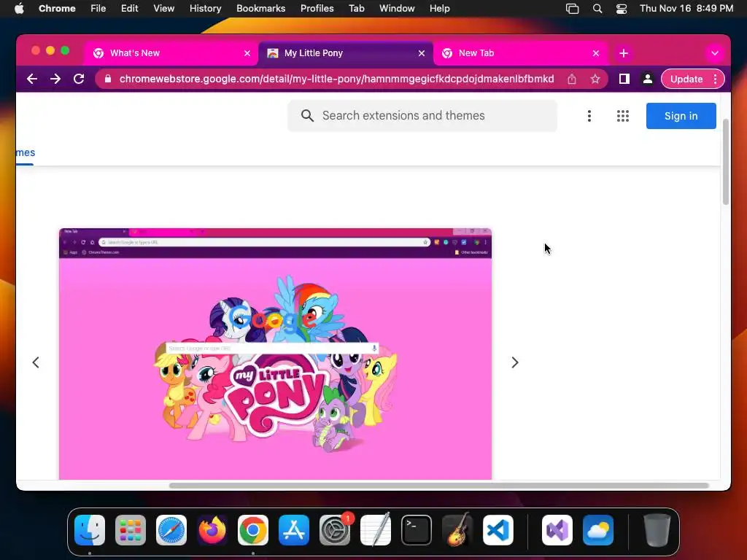
Task: Open Launchpad from the Dock
Action: tap(131, 530)
